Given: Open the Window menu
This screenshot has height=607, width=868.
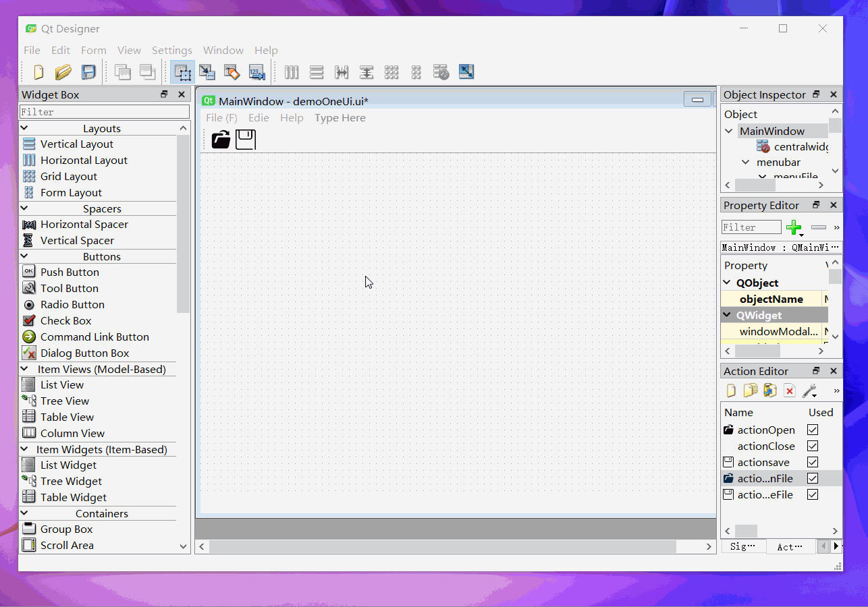Looking at the screenshot, I should tap(223, 50).
